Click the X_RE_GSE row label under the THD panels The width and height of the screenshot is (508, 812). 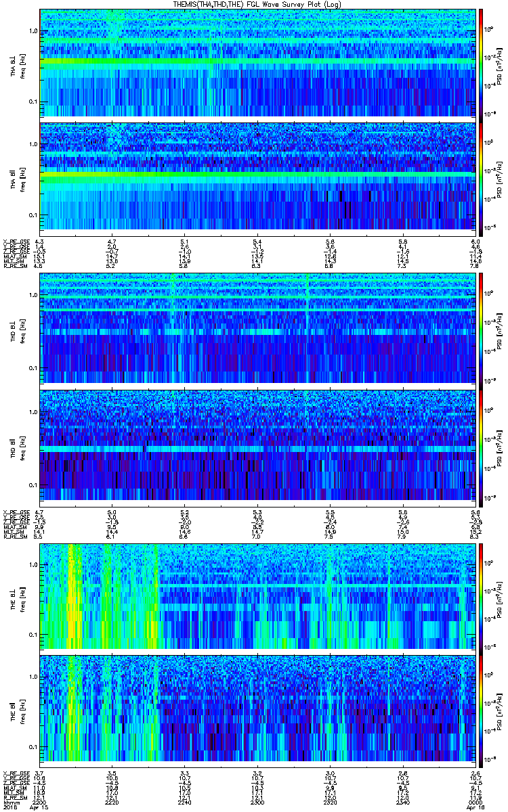point(15,512)
